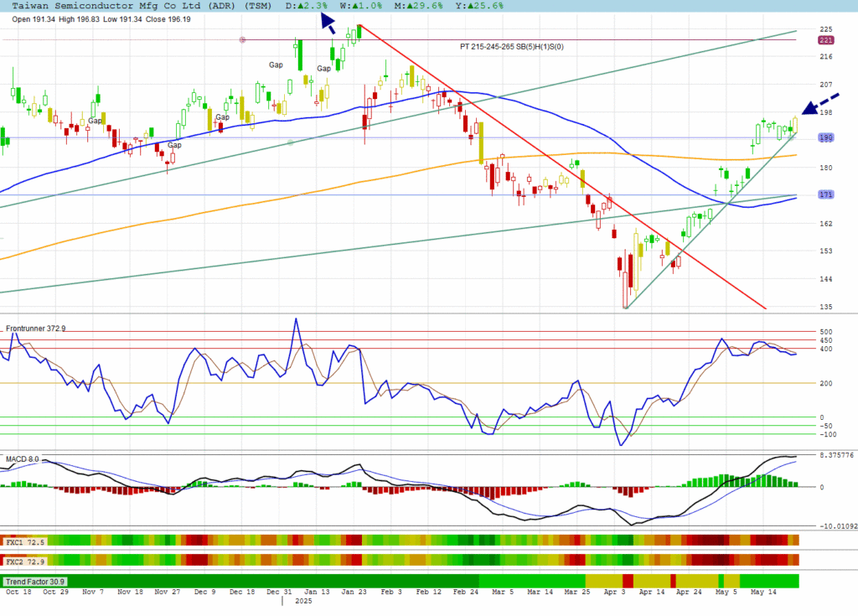
Task: Click the Nov 18 date label
Action: 130,592
